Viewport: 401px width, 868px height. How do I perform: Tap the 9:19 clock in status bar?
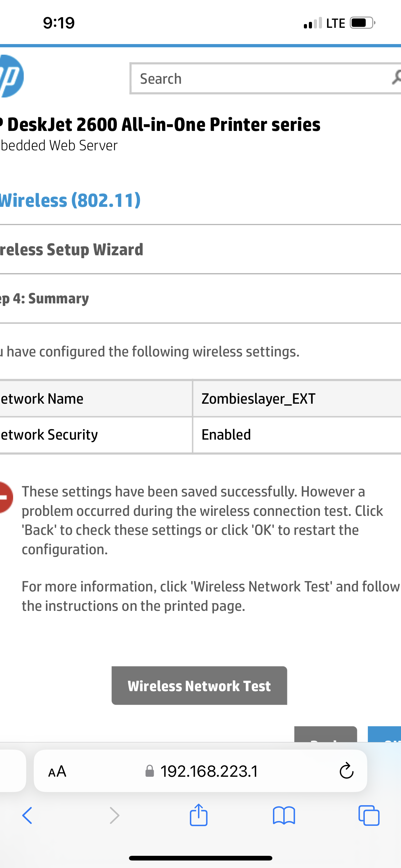pyautogui.click(x=59, y=23)
